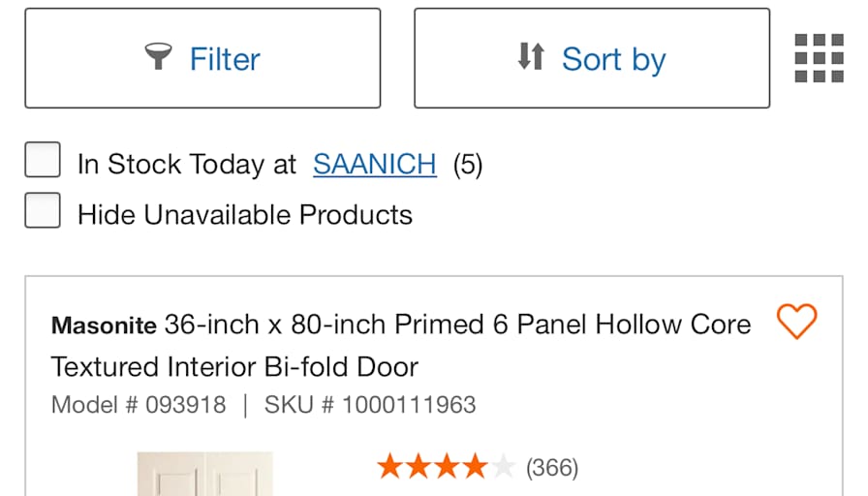View the (366) reviews count
Viewport: 868px width, 496px height.
click(x=551, y=469)
